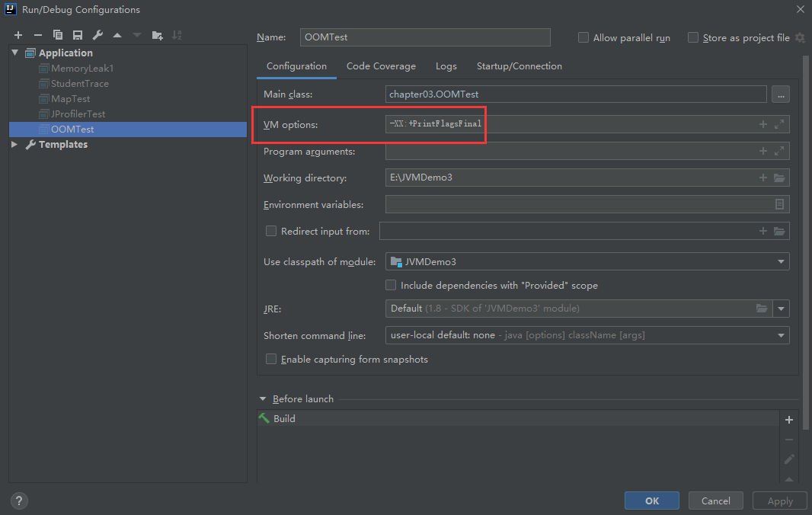
Task: Insert macro in VM options field
Action: 762,124
